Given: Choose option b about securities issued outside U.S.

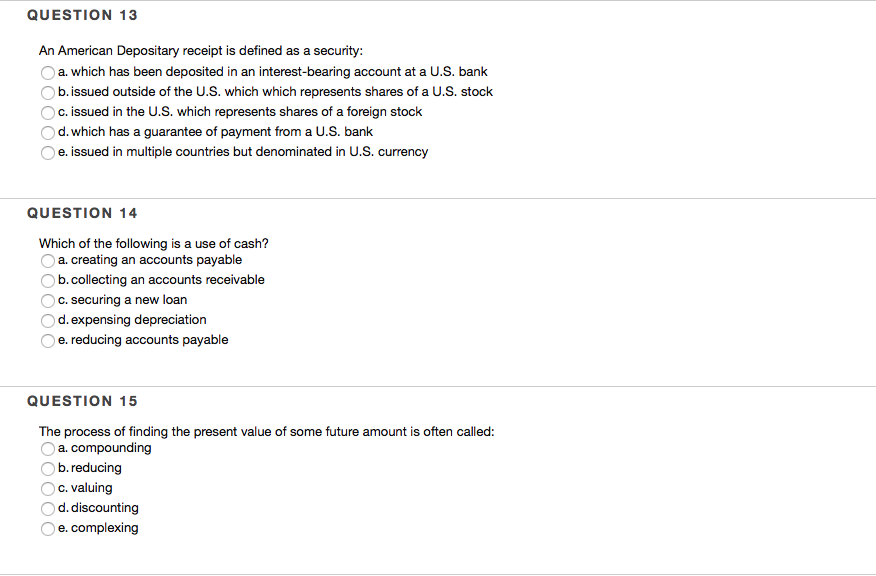Looking at the screenshot, I should 47,92.
